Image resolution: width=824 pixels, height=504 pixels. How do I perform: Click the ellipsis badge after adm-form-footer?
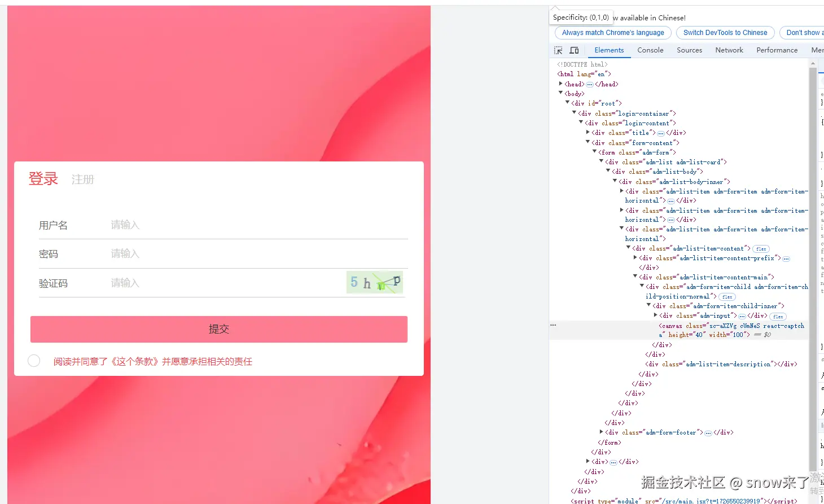point(708,433)
